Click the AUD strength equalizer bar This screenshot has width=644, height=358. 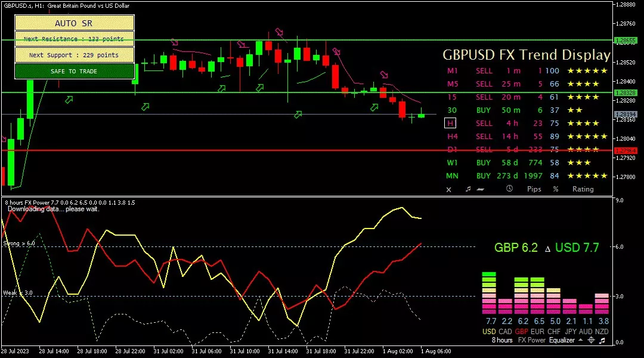pos(586,309)
